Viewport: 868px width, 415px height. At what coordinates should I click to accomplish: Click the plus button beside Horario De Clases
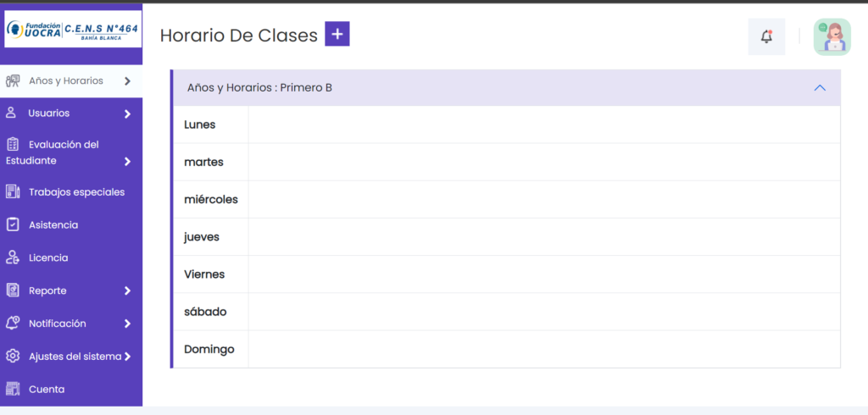[x=337, y=34]
